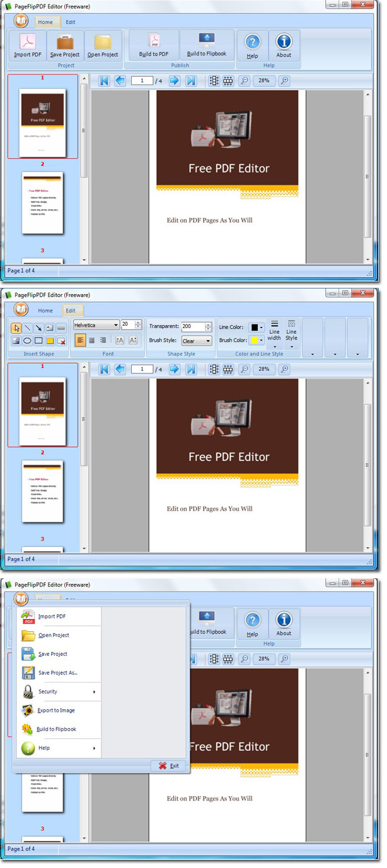Toggle center text alignment in Font group
Screen dimensions: 387x868
92,340
